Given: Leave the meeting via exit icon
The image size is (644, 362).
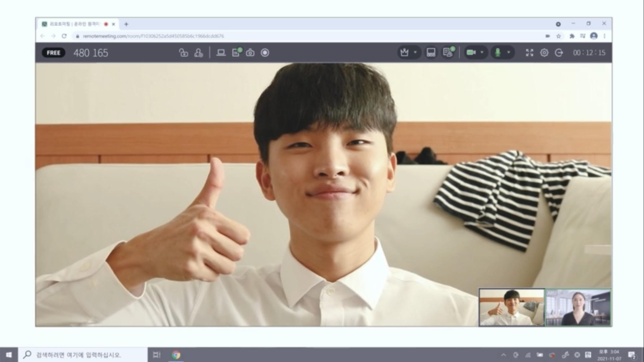Looking at the screenshot, I should tap(559, 53).
